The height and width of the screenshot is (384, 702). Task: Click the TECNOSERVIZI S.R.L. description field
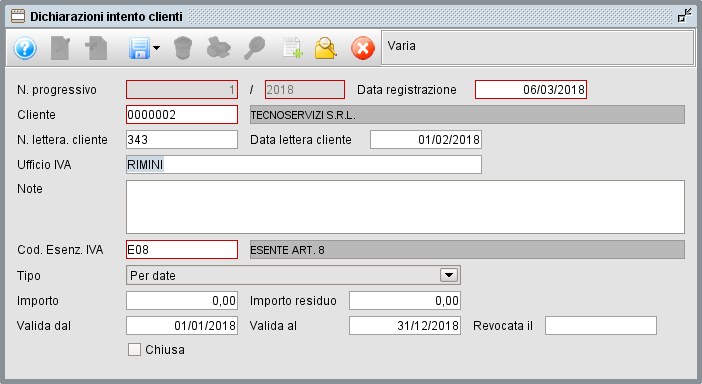pyautogui.click(x=467, y=115)
